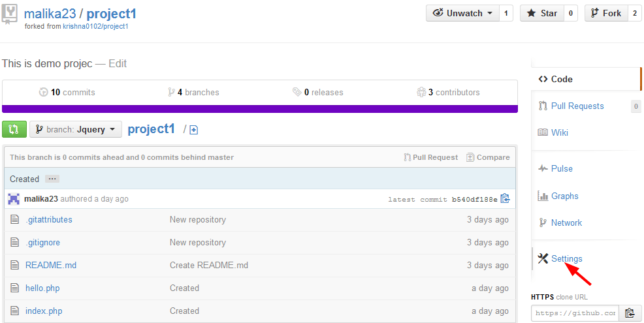The image size is (644, 323).
Task: Click the forked repository icon beside malika23
Action: click(9, 15)
